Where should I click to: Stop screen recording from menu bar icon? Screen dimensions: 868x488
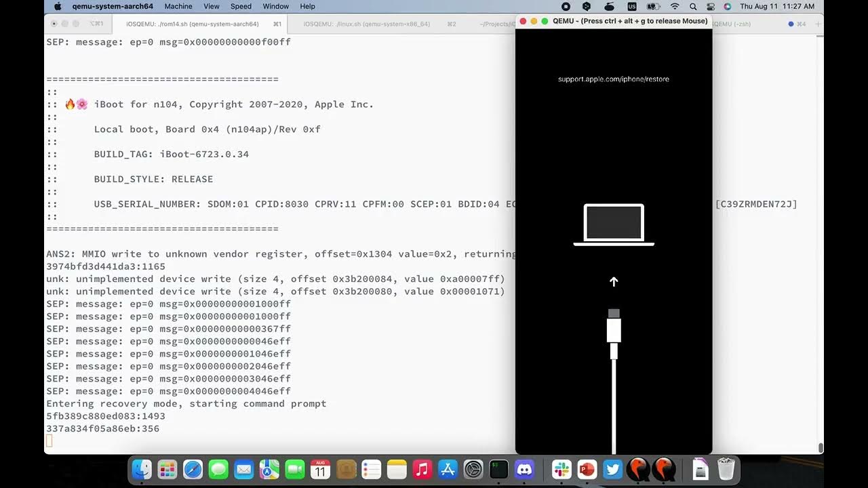566,6
